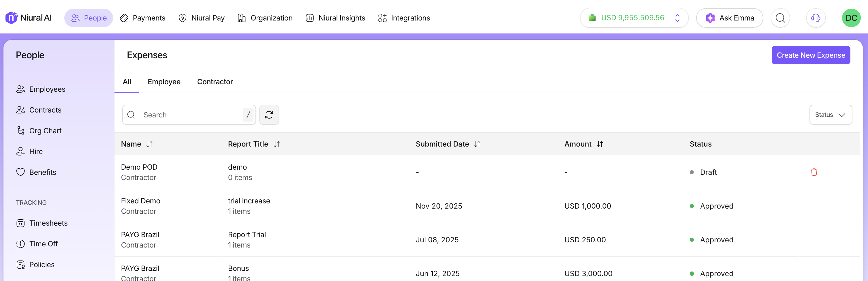Click the refresh icon beside search

[x=269, y=115]
